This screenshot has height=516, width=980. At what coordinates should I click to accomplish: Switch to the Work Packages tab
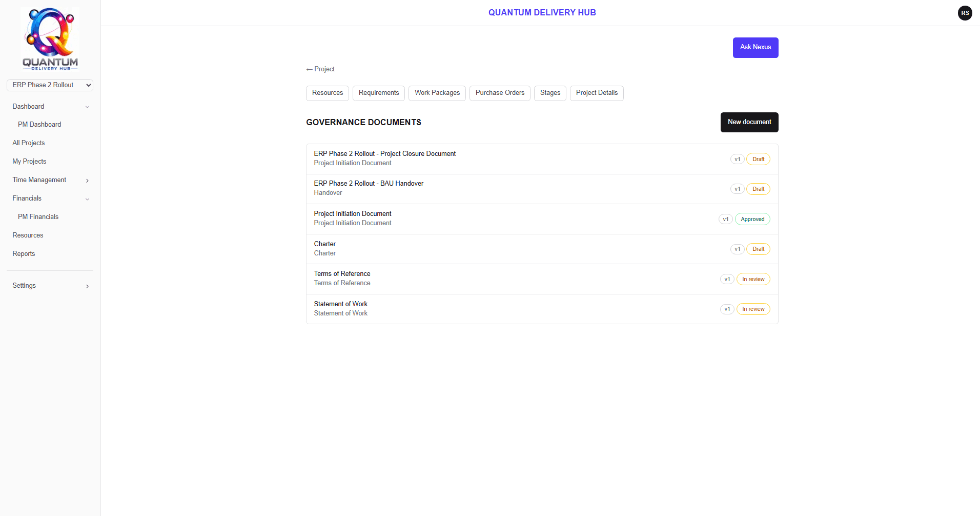point(437,93)
